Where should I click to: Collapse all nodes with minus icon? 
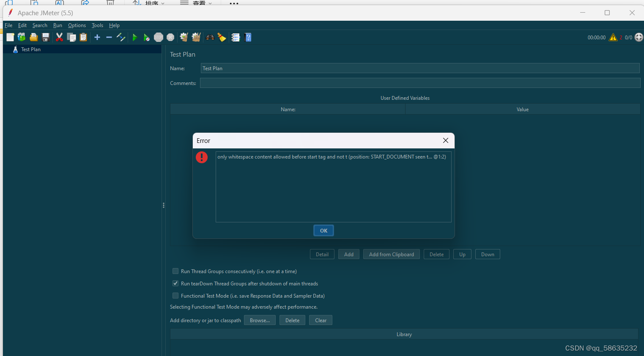click(109, 37)
